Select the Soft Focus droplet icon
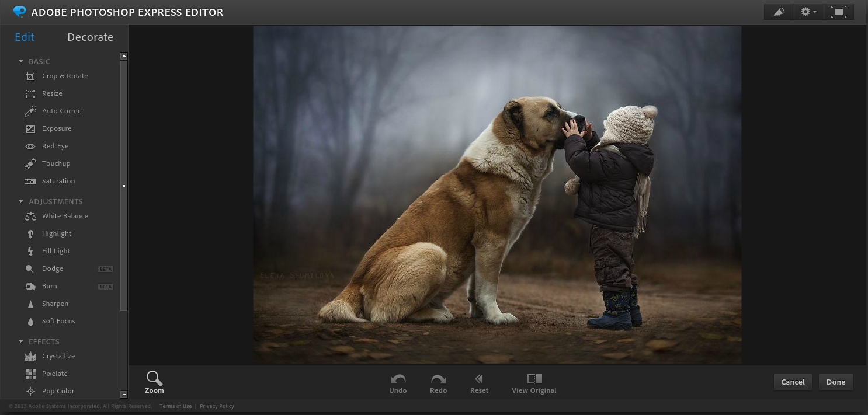Viewport: 868px width, 415px height. pos(30,321)
